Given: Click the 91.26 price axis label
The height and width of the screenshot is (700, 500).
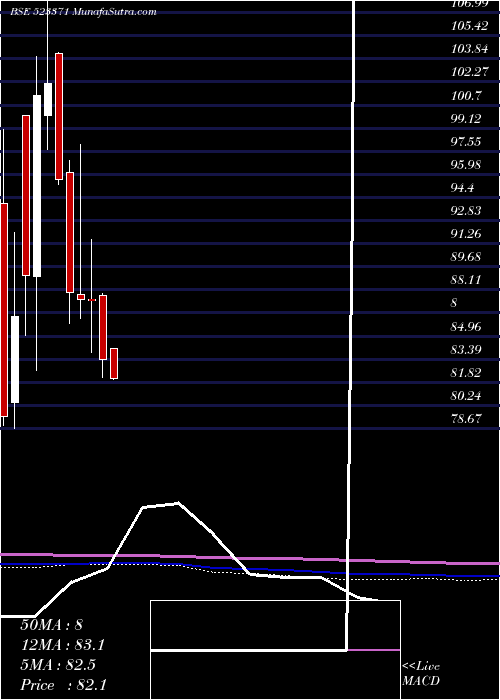Looking at the screenshot, I should [467, 234].
